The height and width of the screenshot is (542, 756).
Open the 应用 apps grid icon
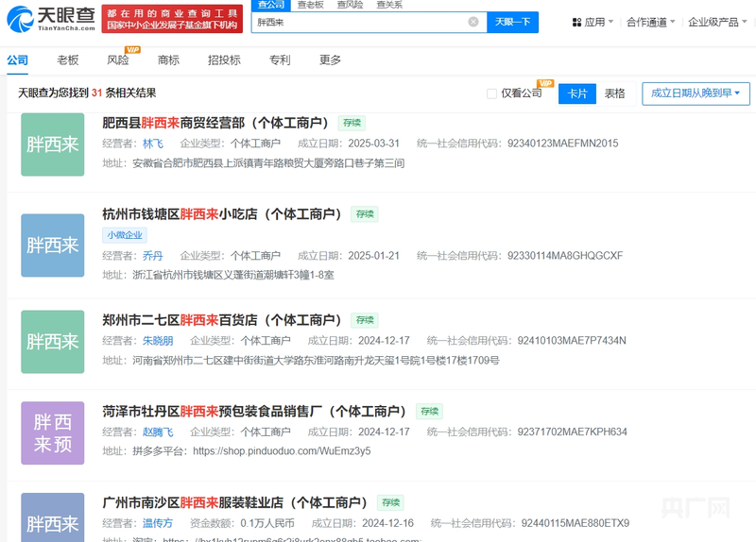(x=577, y=22)
